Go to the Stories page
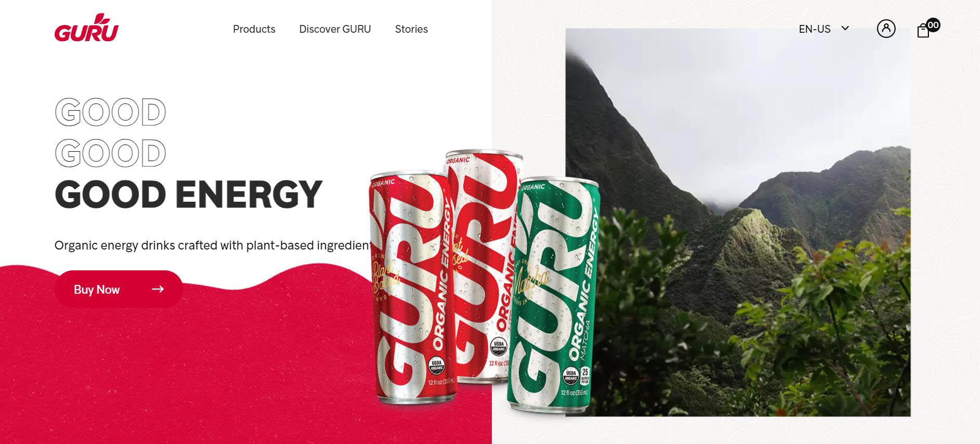Viewport: 980px width, 444px height. [x=411, y=29]
